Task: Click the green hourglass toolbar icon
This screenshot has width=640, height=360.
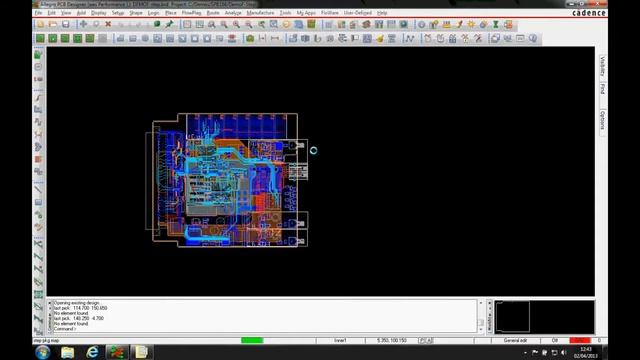Action: click(x=496, y=24)
